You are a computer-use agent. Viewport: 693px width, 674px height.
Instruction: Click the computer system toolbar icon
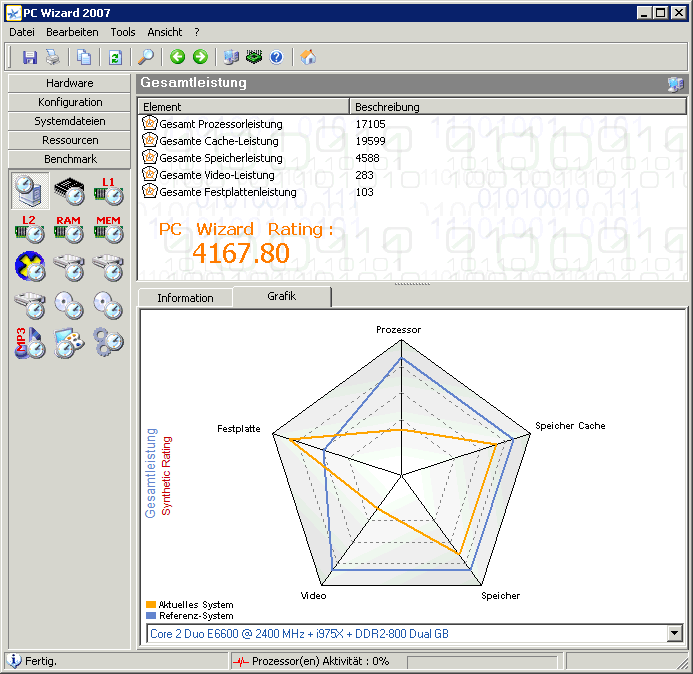click(x=231, y=57)
